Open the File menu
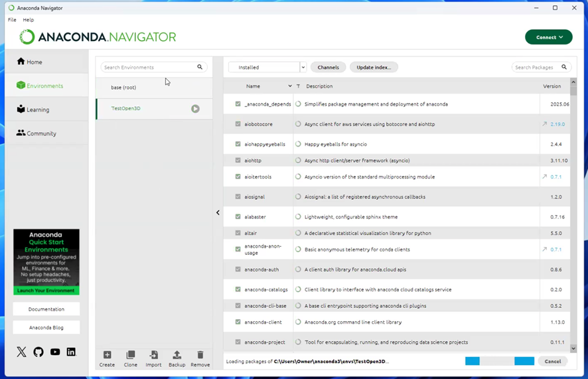Screen dimensions: 588x379 coord(12,19)
